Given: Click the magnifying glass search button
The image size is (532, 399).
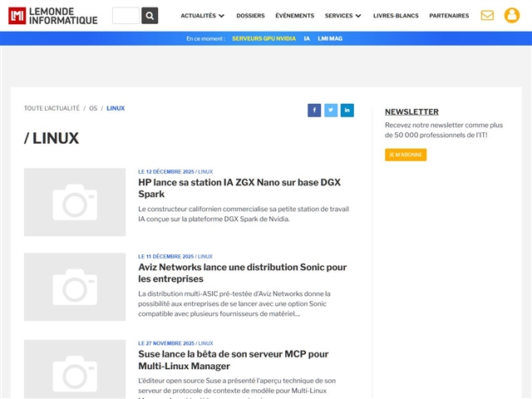Looking at the screenshot, I should [x=150, y=16].
